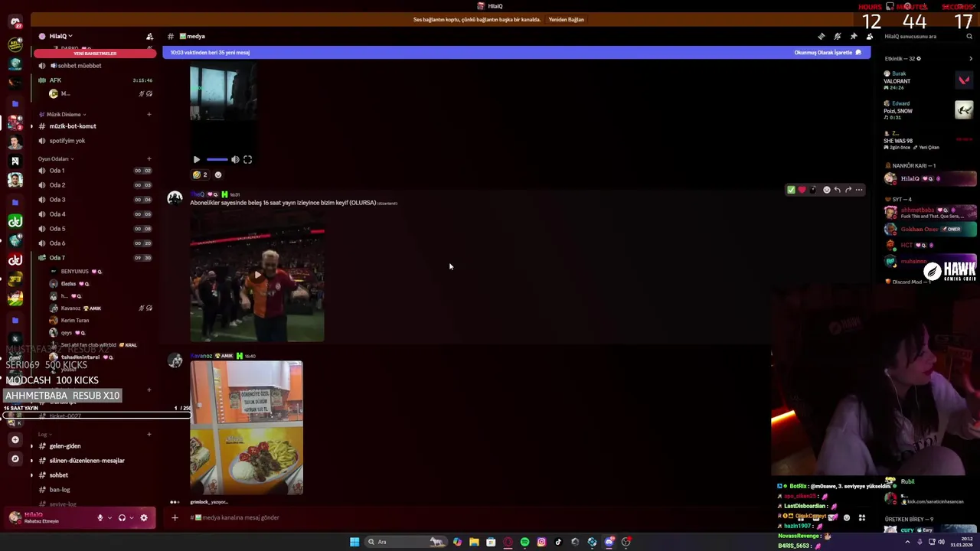980x551 pixels.
Task: Open ahhmetbaba's member entry
Action: (929, 213)
